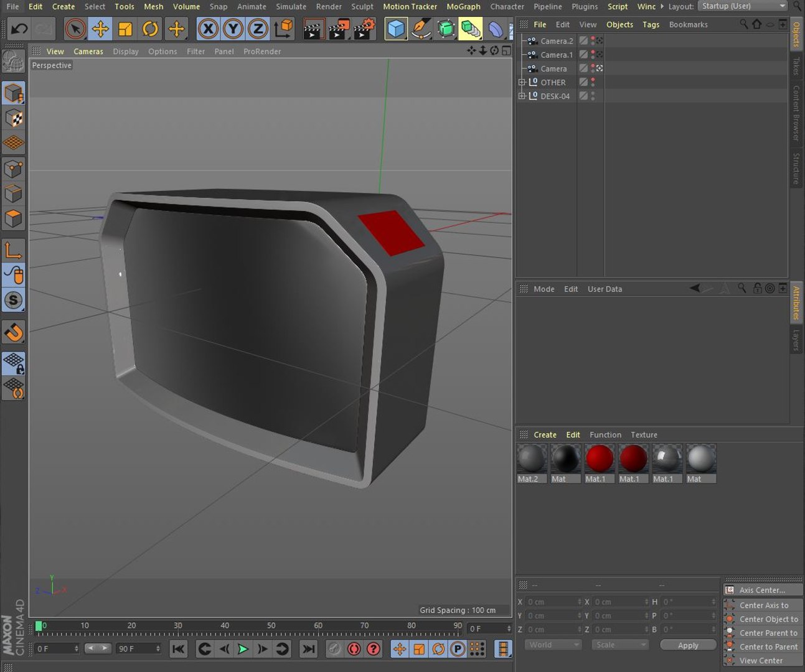Open the MoGraph menu
Viewport: 805px width, 672px height.
463,6
